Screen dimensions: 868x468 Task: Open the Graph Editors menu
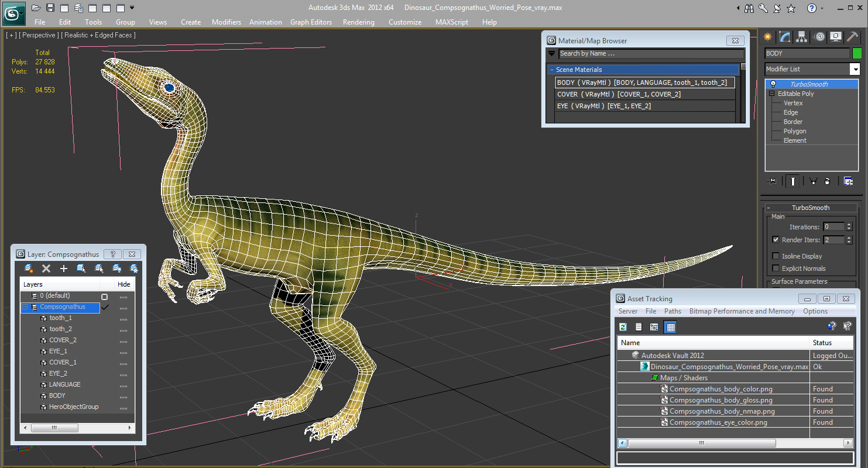311,22
